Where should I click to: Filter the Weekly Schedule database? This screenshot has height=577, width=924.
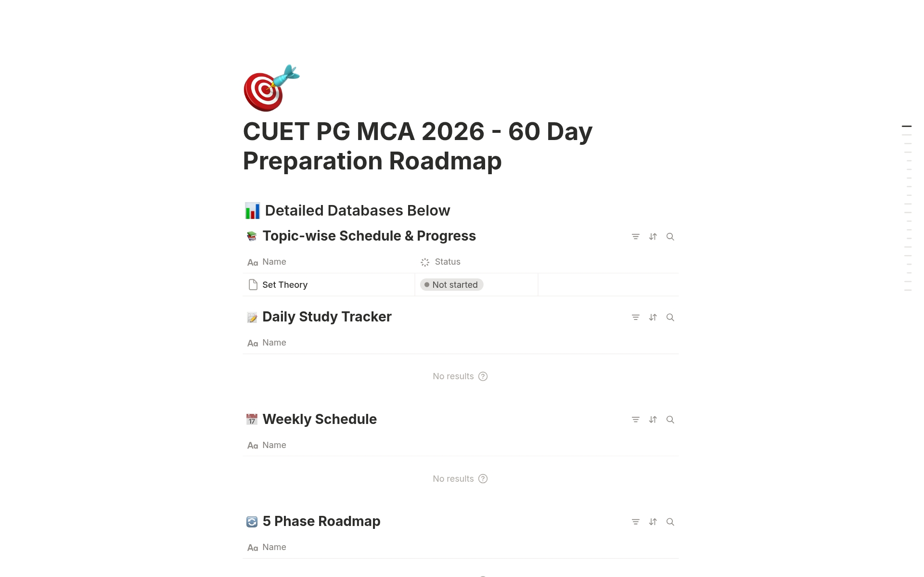635,420
